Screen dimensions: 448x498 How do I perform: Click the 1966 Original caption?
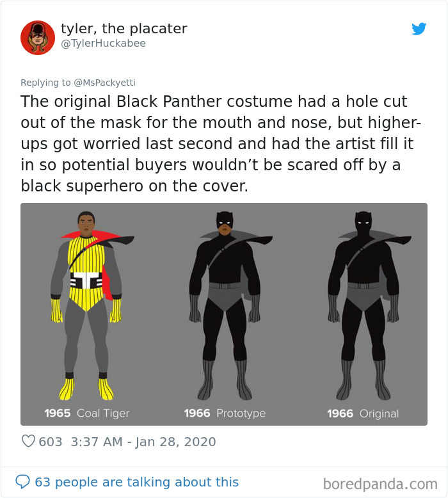pyautogui.click(x=363, y=414)
